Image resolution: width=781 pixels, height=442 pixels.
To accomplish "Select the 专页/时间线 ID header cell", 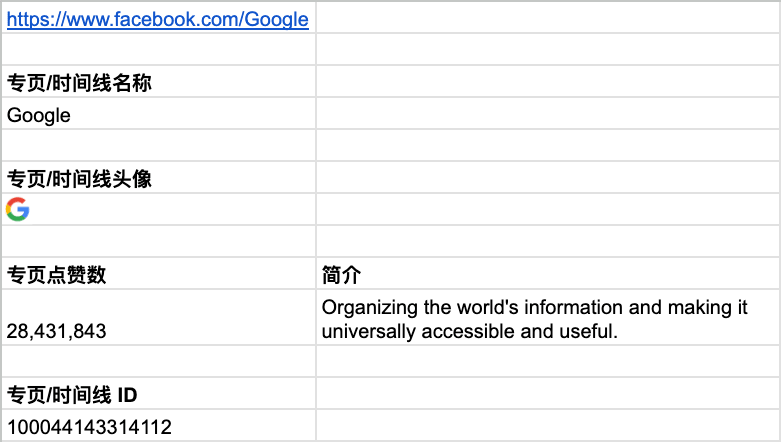I will pos(158,393).
